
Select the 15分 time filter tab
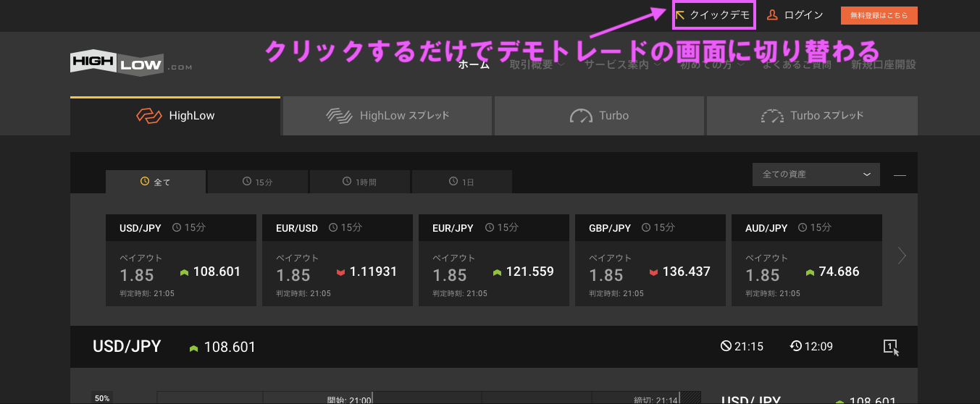pos(258,182)
